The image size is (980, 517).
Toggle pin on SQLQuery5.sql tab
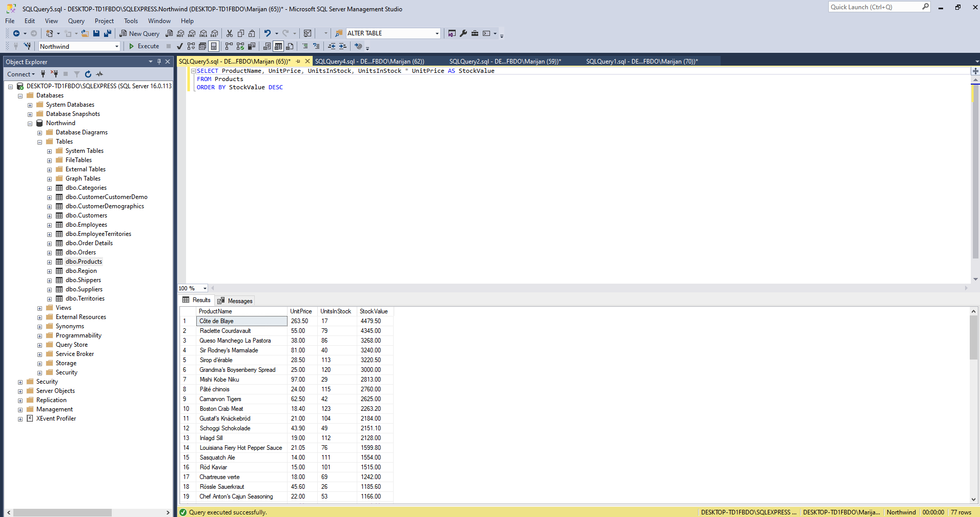[x=298, y=61]
